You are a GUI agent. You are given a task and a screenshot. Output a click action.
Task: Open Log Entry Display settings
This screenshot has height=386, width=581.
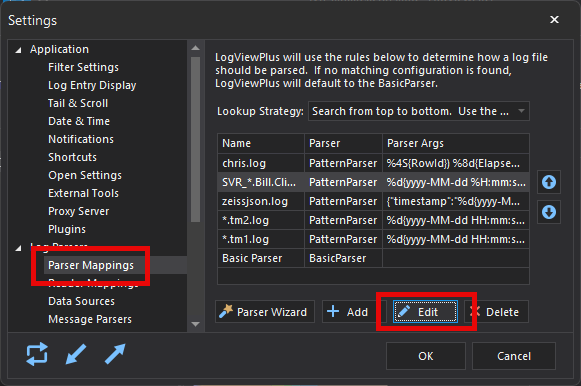tap(92, 85)
